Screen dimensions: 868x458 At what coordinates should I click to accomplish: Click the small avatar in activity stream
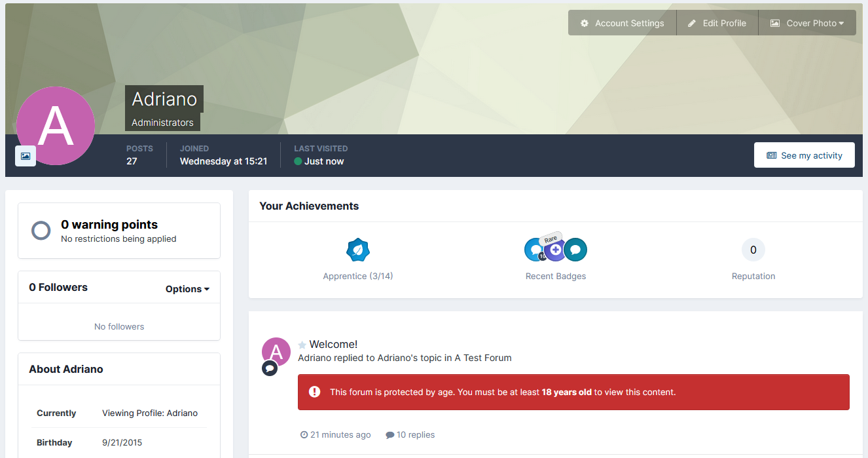coord(276,352)
